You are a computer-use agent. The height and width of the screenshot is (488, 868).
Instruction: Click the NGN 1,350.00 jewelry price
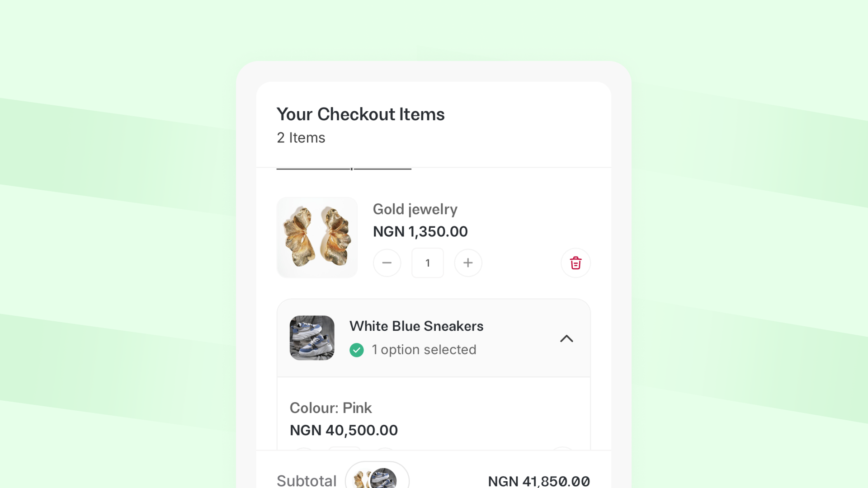420,231
